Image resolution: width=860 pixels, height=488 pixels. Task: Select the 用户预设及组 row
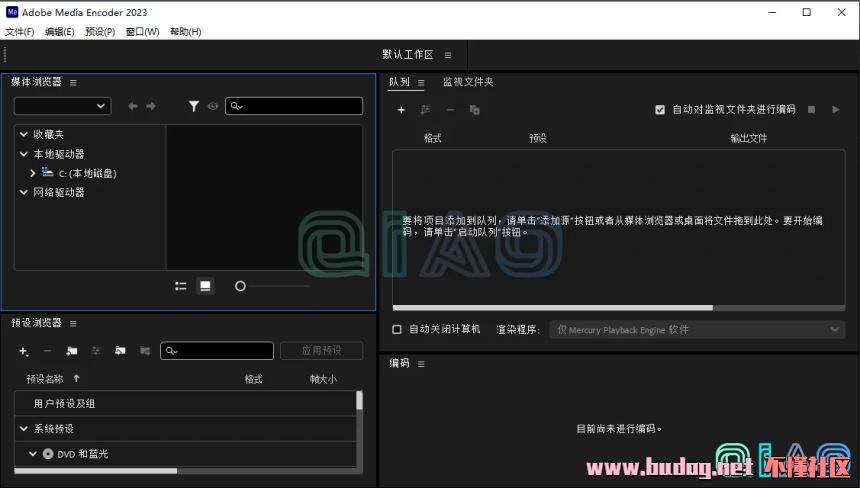coord(185,404)
